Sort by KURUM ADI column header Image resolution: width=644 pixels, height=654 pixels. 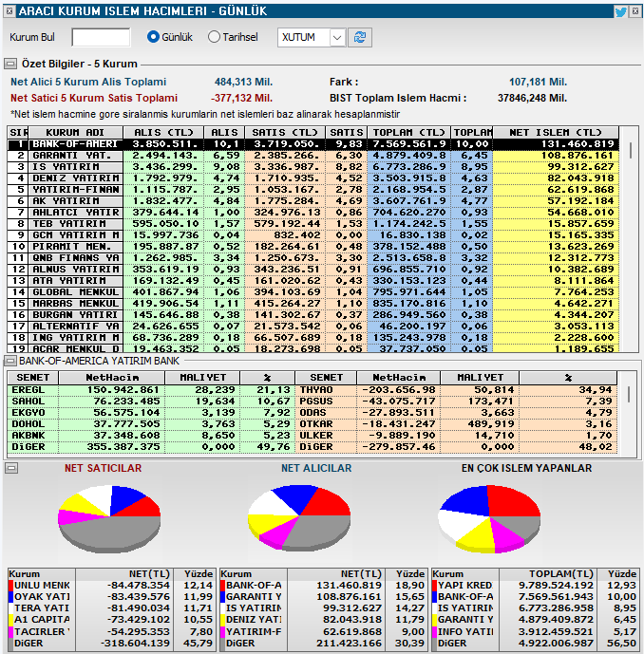(x=76, y=132)
